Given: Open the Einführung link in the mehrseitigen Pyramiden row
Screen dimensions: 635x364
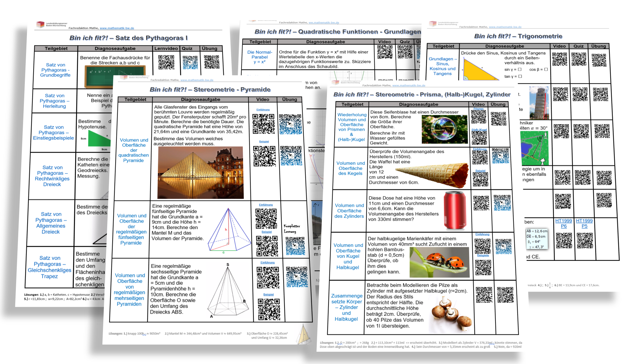Looking at the screenshot, I should tap(267, 263).
